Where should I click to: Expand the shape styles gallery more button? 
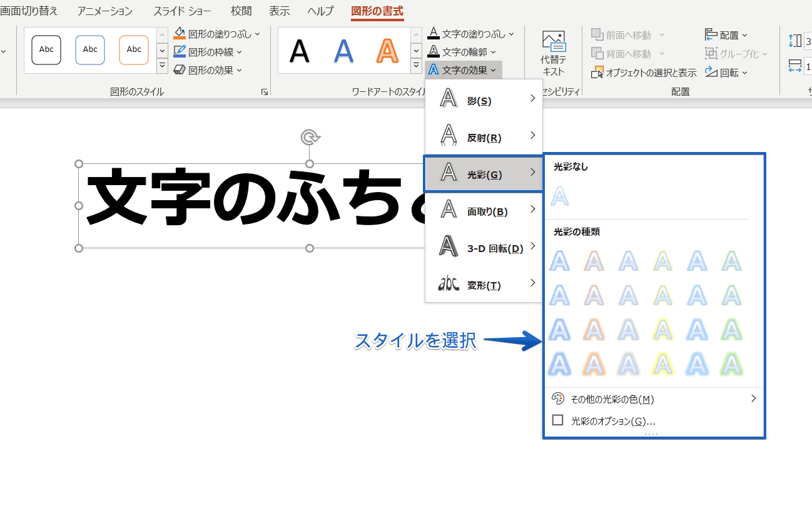point(162,66)
